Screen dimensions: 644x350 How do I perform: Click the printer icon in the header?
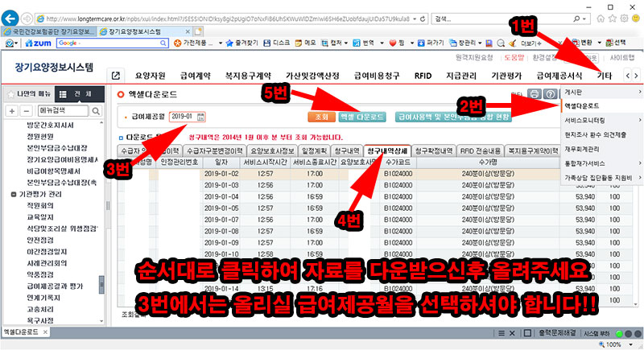click(x=534, y=95)
